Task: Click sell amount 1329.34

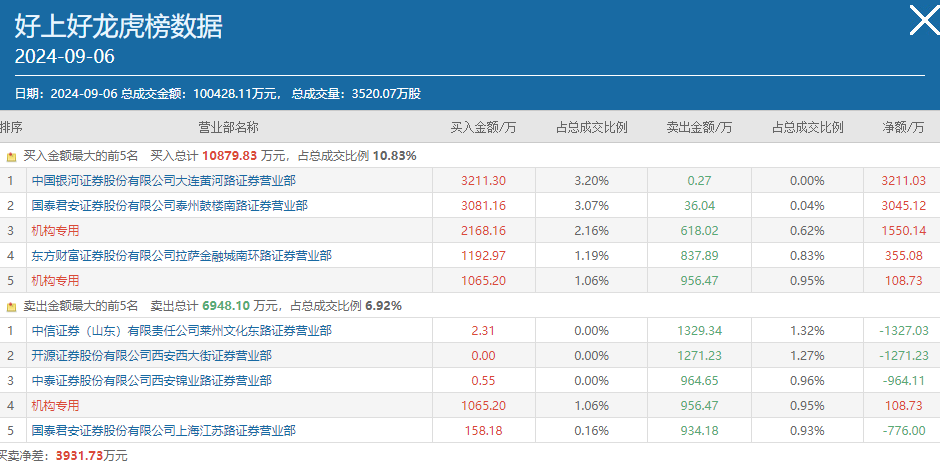Action: pos(700,330)
